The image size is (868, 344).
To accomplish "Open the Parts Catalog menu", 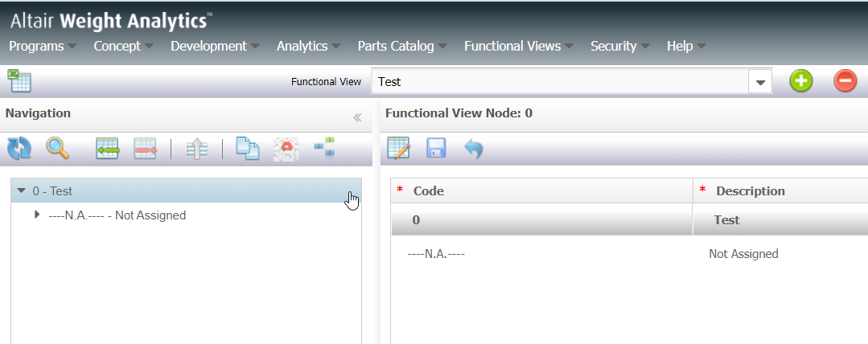I will pyautogui.click(x=401, y=47).
